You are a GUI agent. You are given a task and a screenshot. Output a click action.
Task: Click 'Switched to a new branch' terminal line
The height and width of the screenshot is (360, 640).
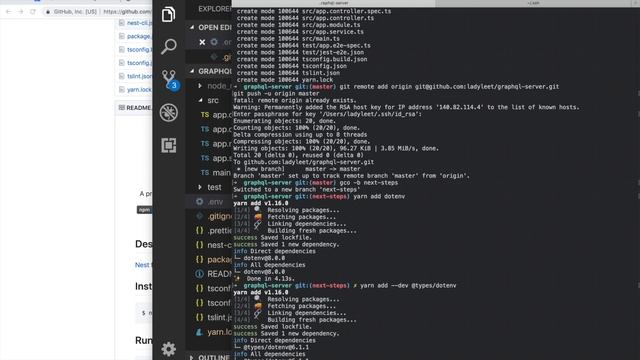296,189
